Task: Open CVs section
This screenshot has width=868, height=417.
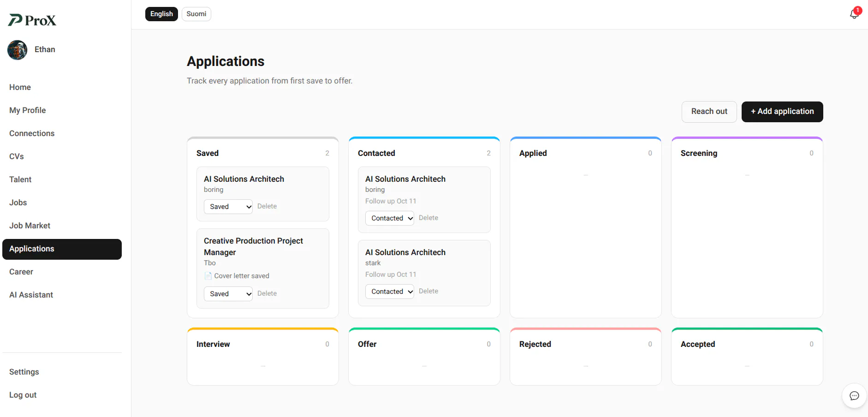Action: 62,156
